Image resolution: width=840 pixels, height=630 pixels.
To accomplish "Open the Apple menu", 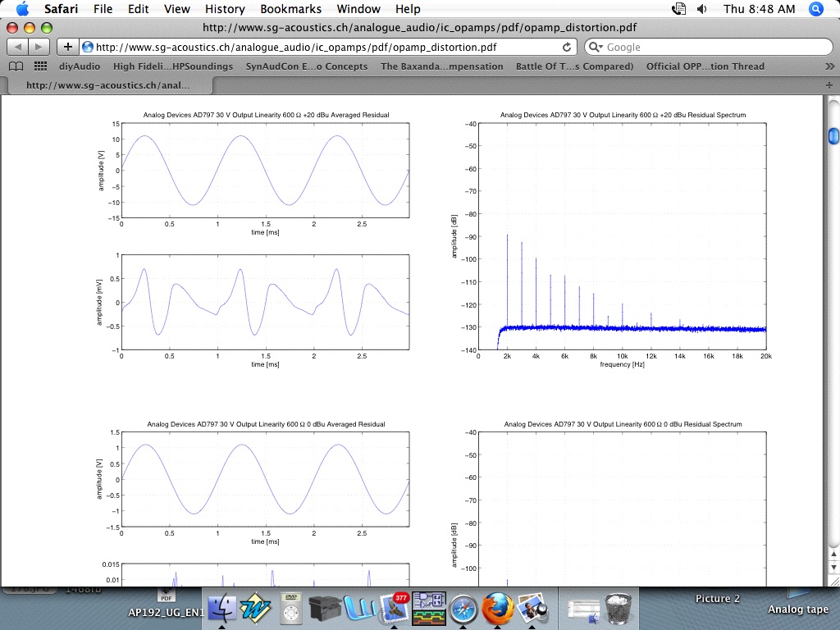I will pos(22,8).
